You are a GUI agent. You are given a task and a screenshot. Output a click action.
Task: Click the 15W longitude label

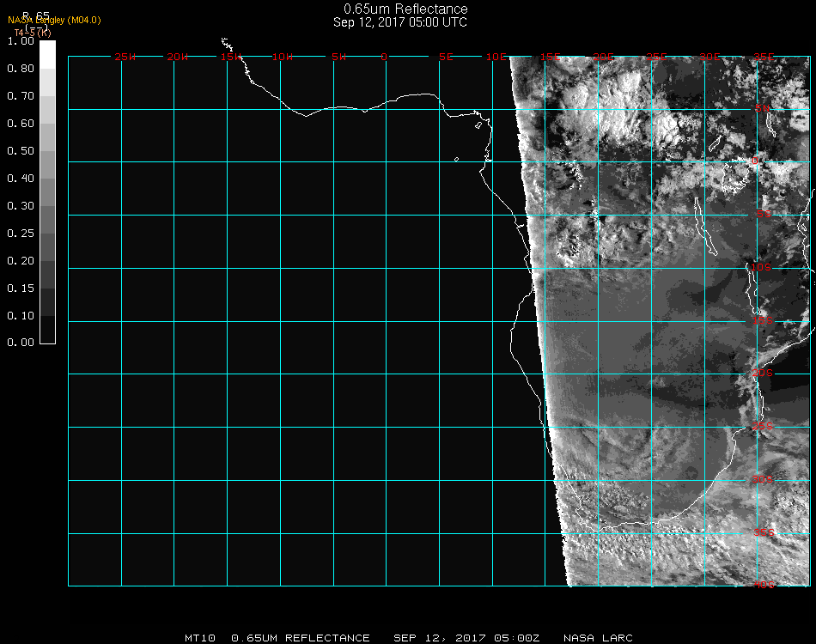point(231,58)
